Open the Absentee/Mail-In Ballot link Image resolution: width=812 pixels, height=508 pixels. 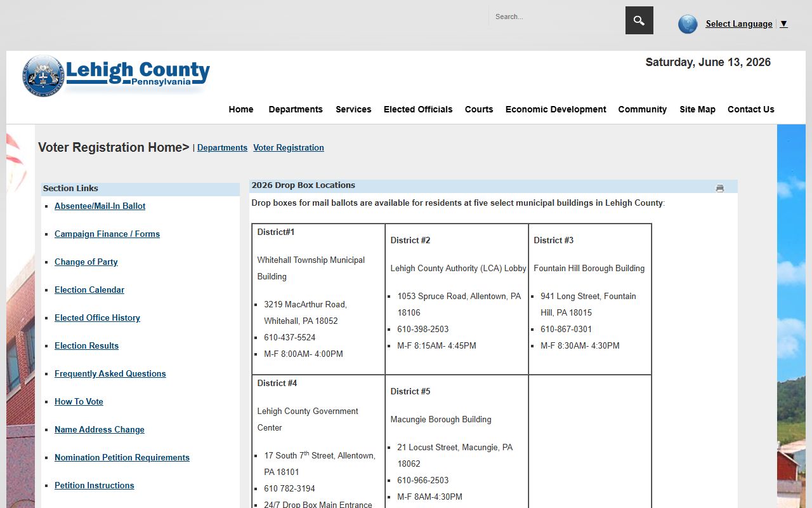[100, 206]
